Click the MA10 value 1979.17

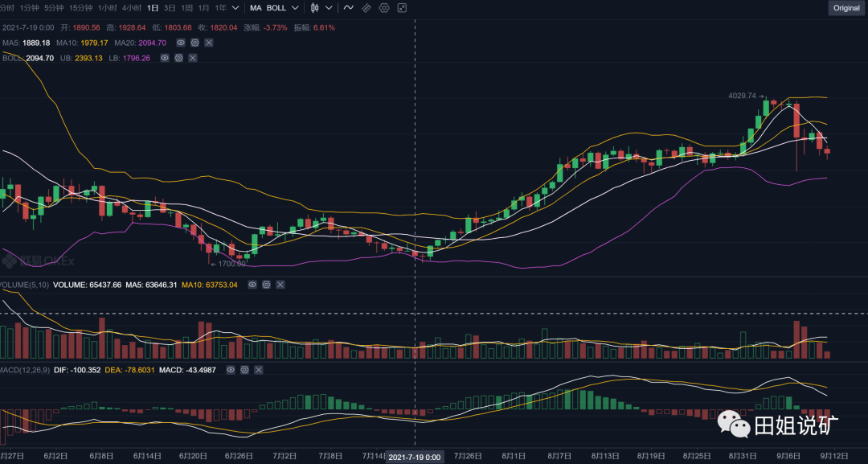coord(94,43)
